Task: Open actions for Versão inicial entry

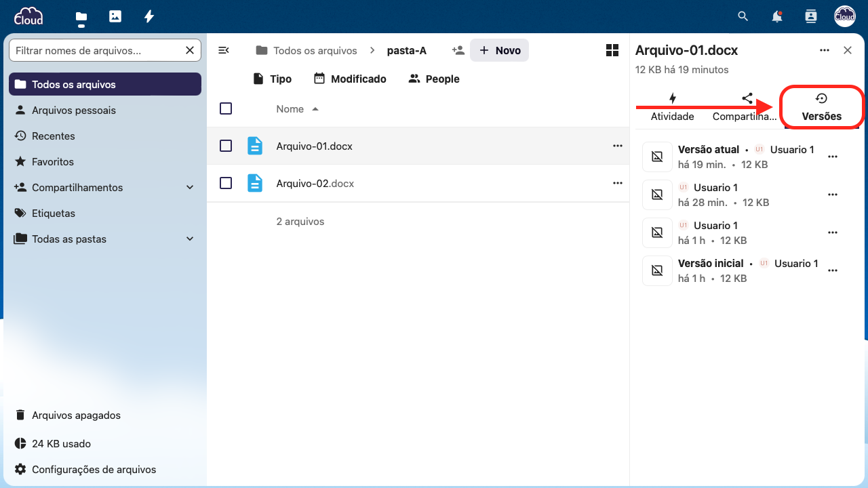Action: click(833, 270)
